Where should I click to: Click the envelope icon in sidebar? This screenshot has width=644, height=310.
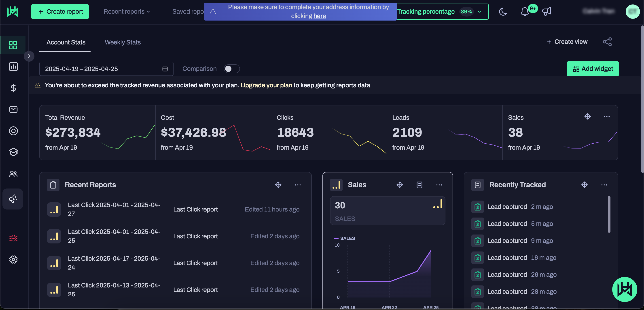(x=13, y=109)
